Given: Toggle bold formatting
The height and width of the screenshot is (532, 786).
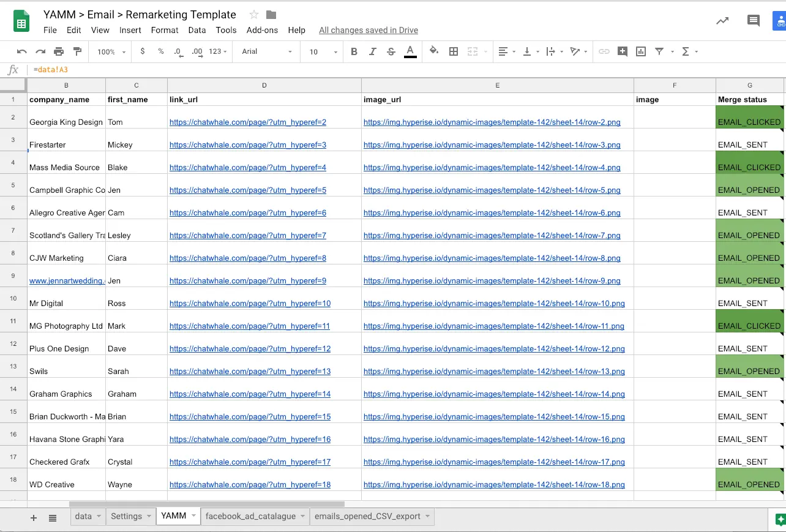Looking at the screenshot, I should (354, 52).
